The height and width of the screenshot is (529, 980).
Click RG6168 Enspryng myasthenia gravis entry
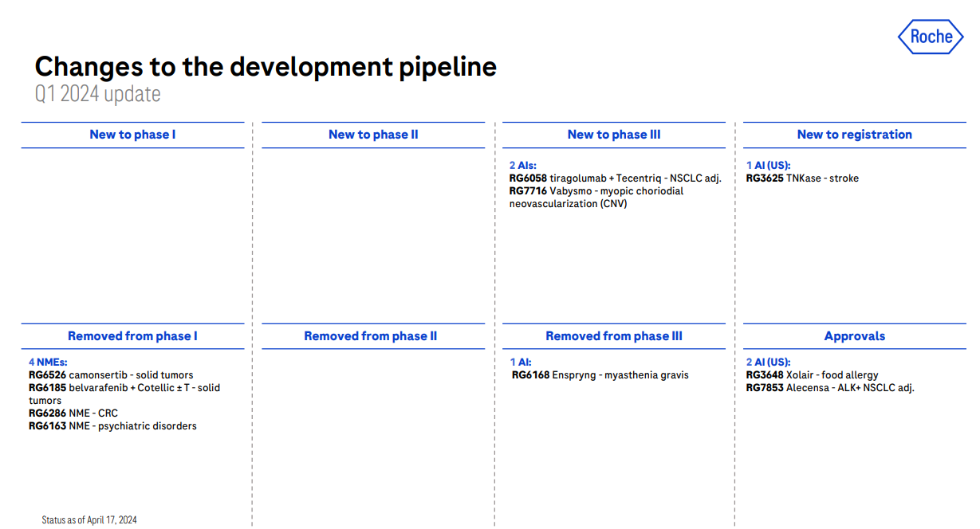tap(600, 375)
